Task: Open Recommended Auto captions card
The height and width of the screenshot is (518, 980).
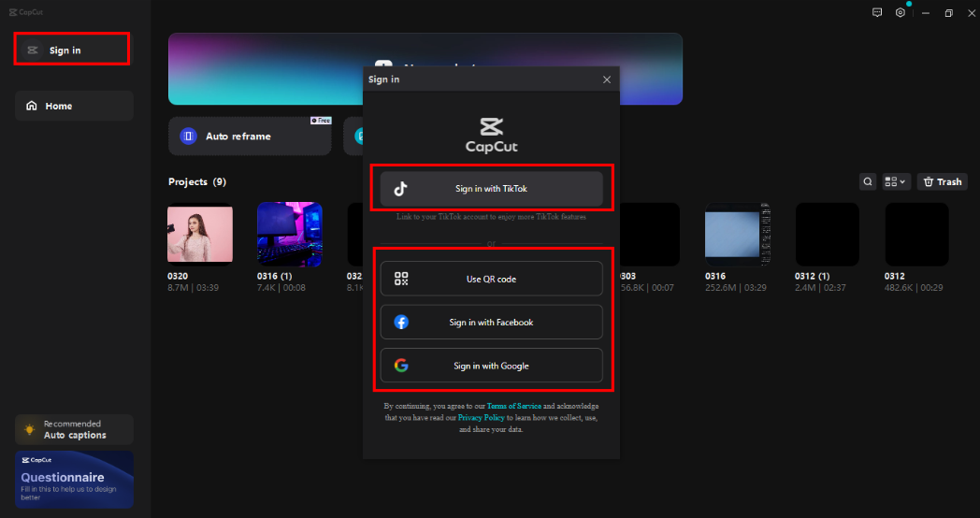Action: click(x=75, y=429)
